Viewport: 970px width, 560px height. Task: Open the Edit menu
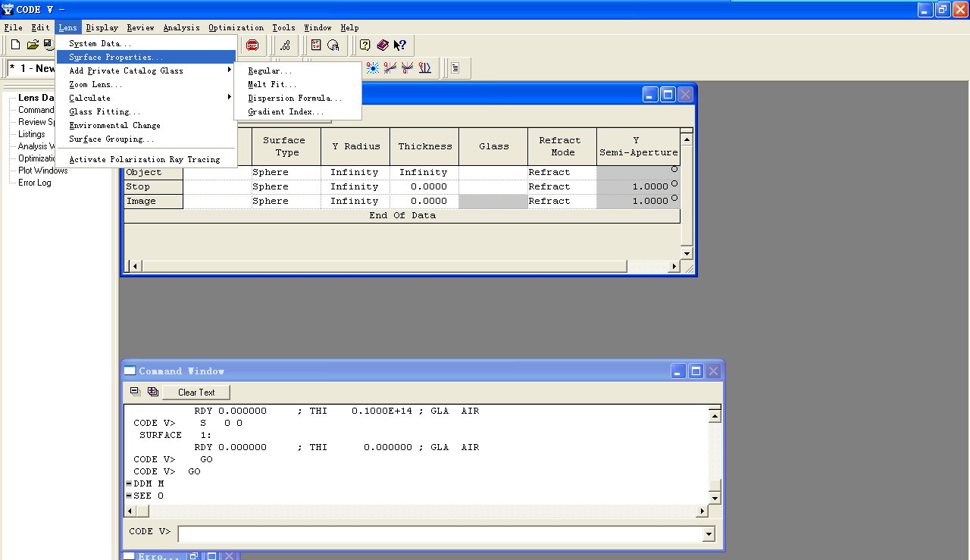pos(40,27)
